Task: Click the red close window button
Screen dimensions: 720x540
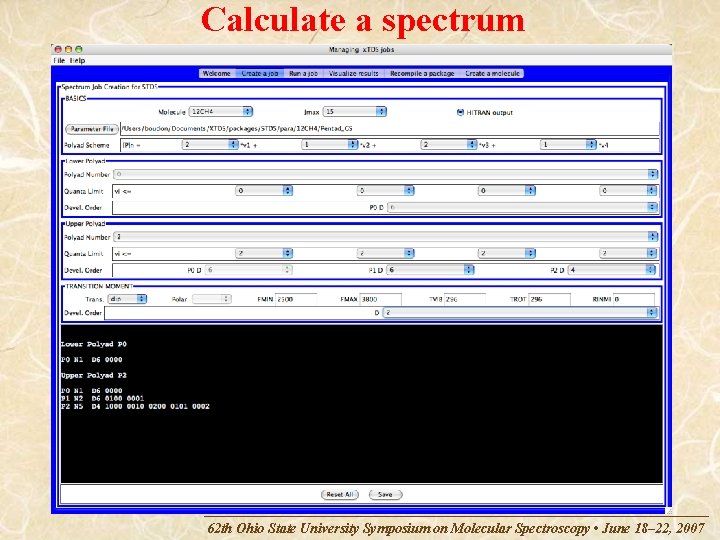Action: pyautogui.click(x=58, y=49)
